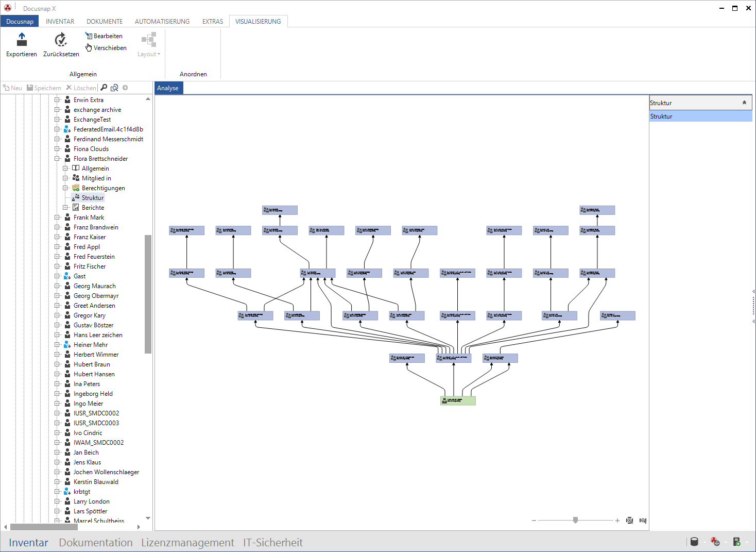Viewport: 756px width, 552px height.
Task: Click the green root node in the diagram
Action: [x=458, y=400]
